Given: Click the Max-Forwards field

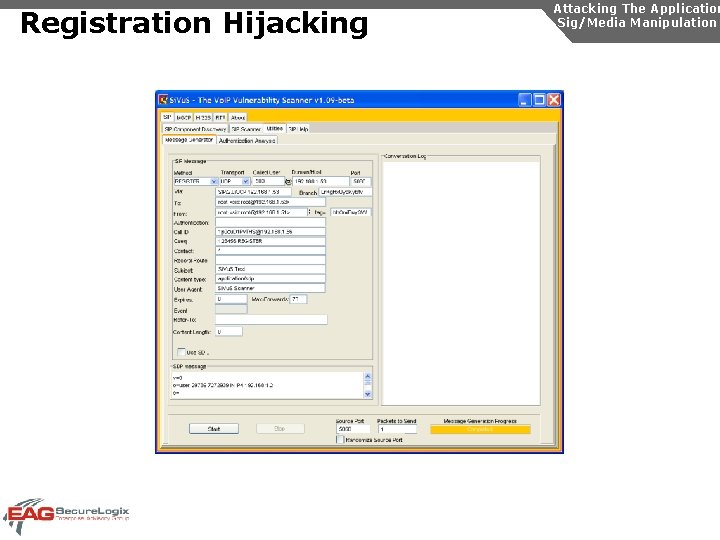Looking at the screenshot, I should click(298, 299).
